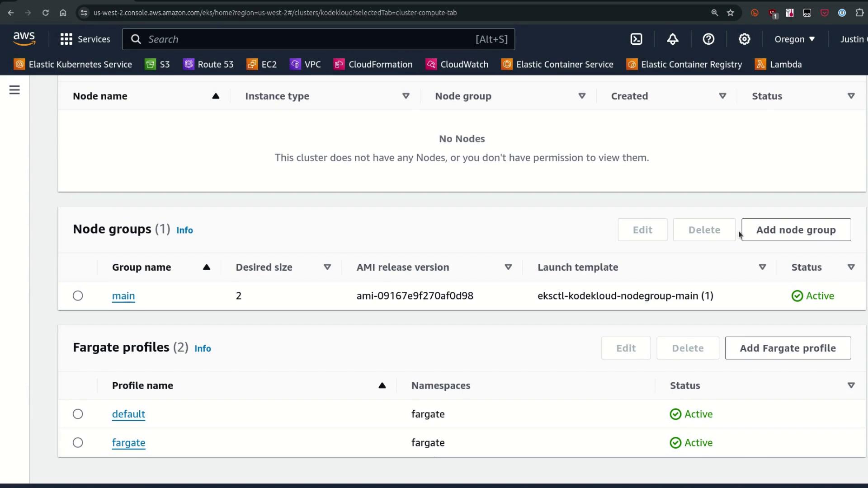
Task: Expand the Oregon region dropdown
Action: [x=794, y=39]
